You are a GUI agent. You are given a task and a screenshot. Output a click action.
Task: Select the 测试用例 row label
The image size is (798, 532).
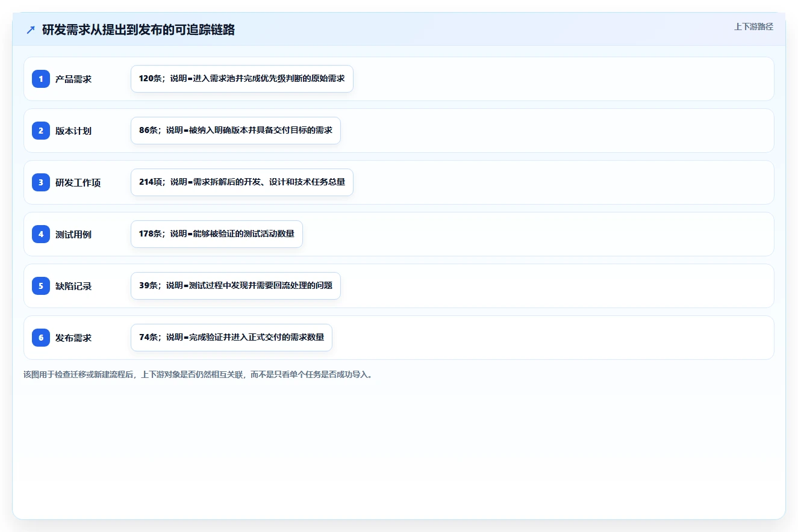point(73,234)
